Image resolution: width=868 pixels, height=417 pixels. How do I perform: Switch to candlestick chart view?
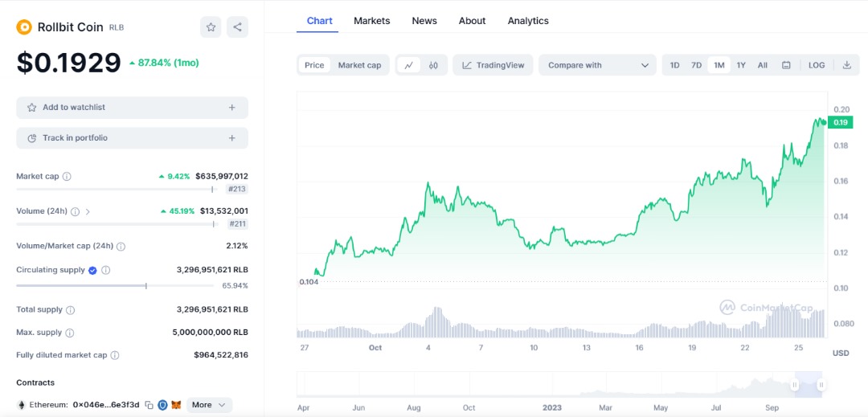433,65
